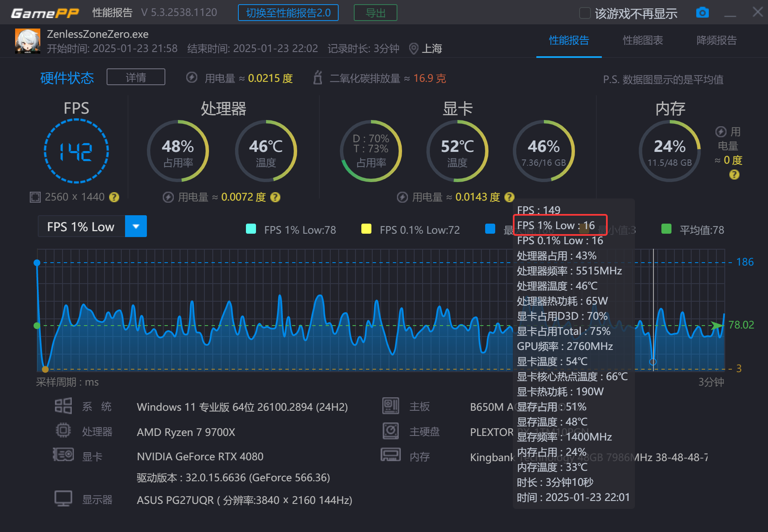Open the 降频报告 tab
The image size is (768, 532).
[x=716, y=41]
